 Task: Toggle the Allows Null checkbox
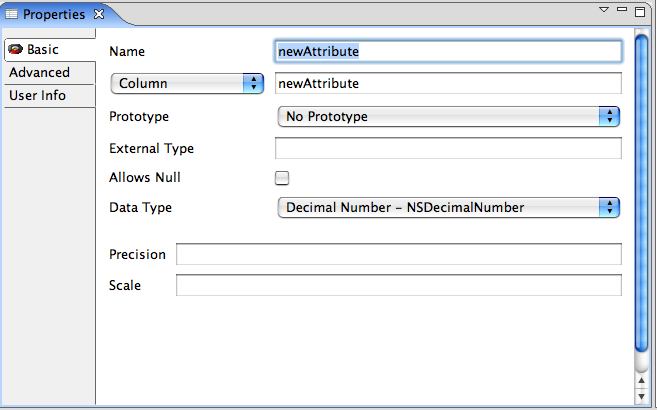282,178
